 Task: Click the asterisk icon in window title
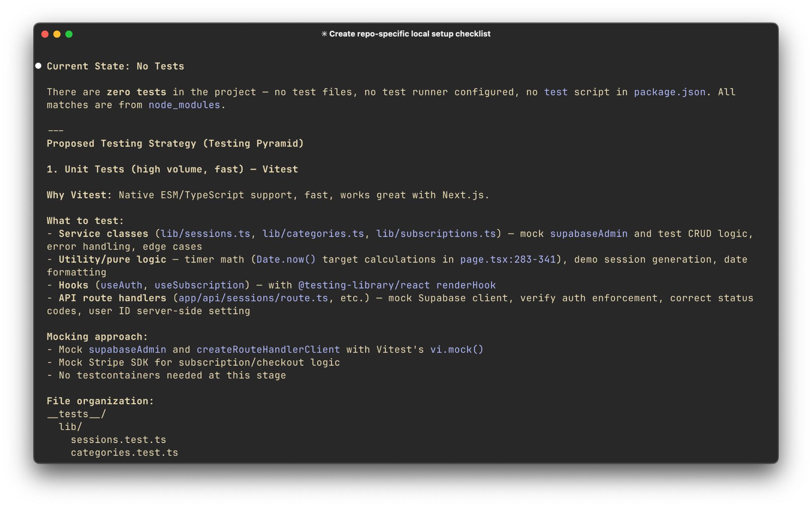coord(324,34)
